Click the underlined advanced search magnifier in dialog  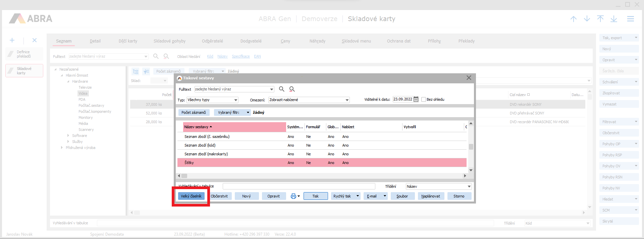click(x=292, y=89)
